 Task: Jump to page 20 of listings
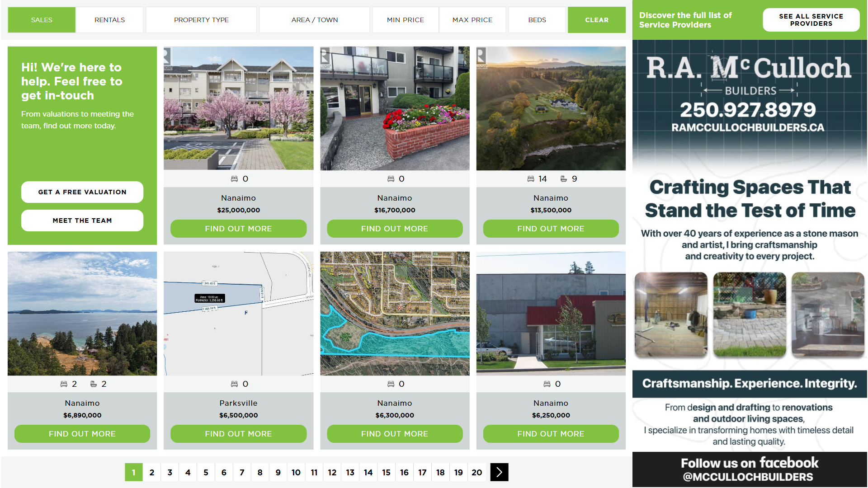pyautogui.click(x=476, y=472)
